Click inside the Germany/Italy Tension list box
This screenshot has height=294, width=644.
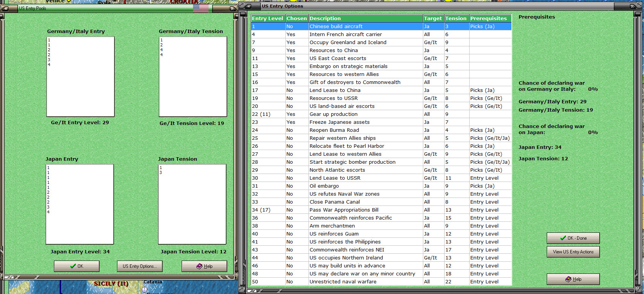(193, 77)
